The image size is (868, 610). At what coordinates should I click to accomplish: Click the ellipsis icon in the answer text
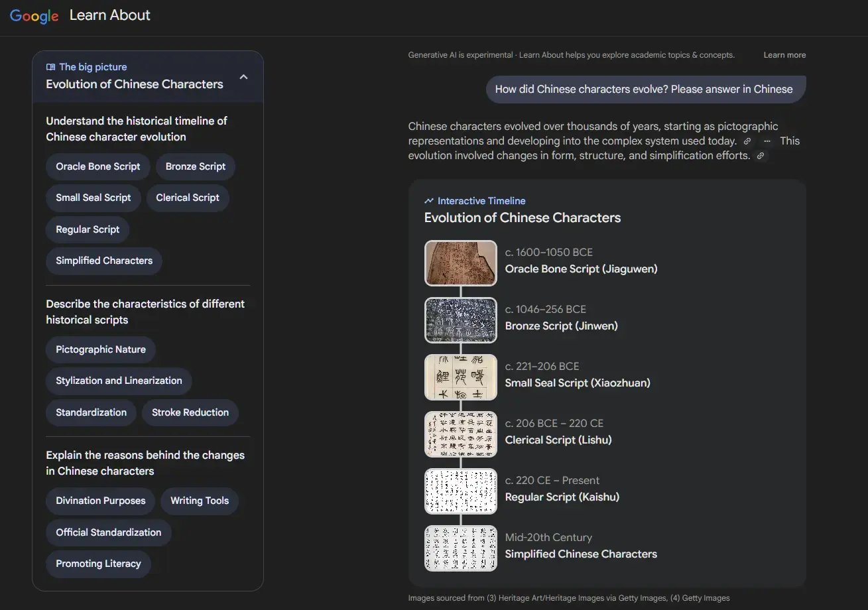[x=767, y=141]
